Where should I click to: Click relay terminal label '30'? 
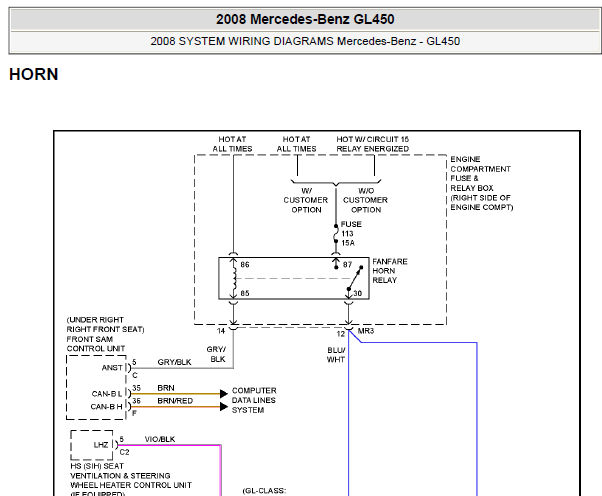coord(357,293)
